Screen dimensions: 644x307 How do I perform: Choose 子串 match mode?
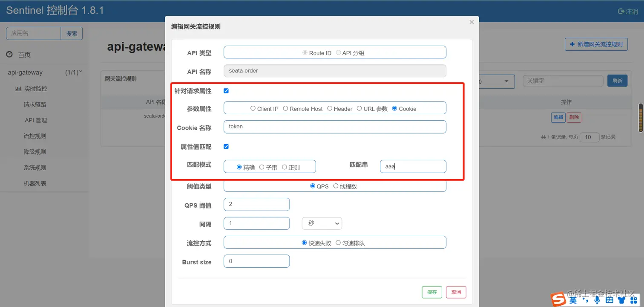[262, 167]
